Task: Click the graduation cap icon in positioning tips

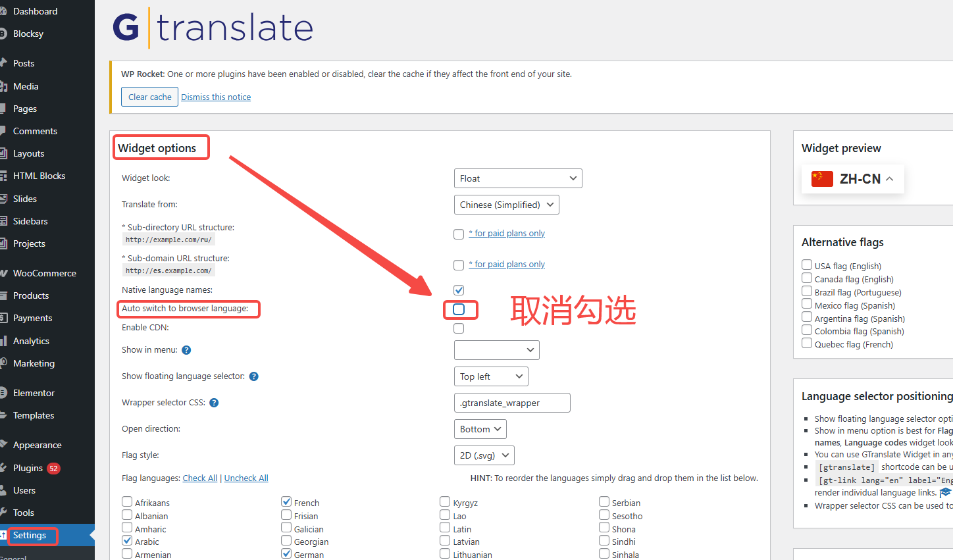Action: click(x=946, y=492)
